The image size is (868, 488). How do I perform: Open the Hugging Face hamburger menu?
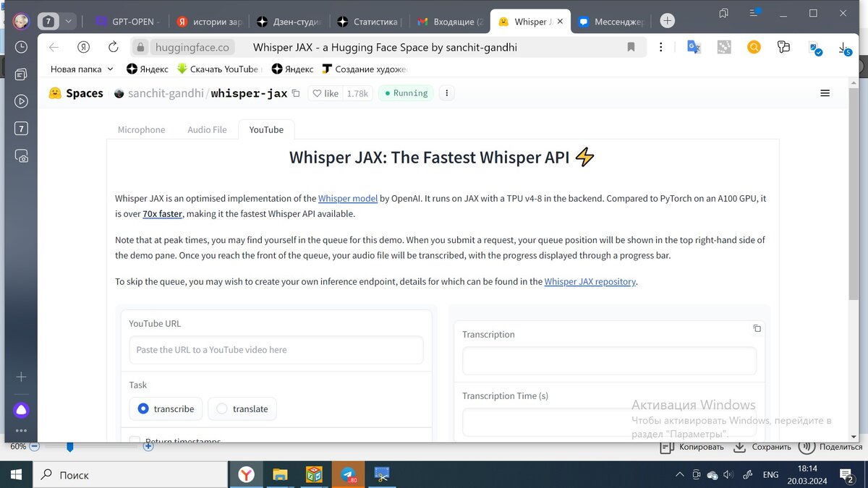click(825, 93)
